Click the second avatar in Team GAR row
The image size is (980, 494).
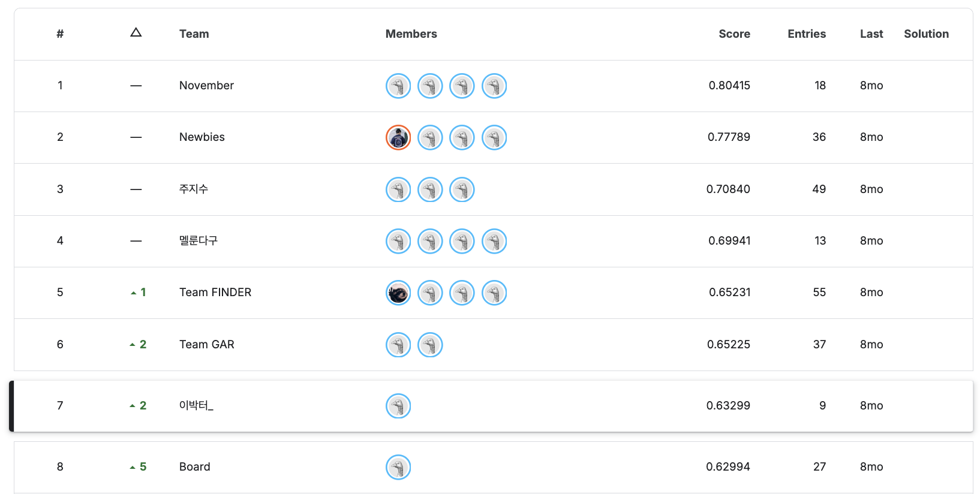pos(430,345)
